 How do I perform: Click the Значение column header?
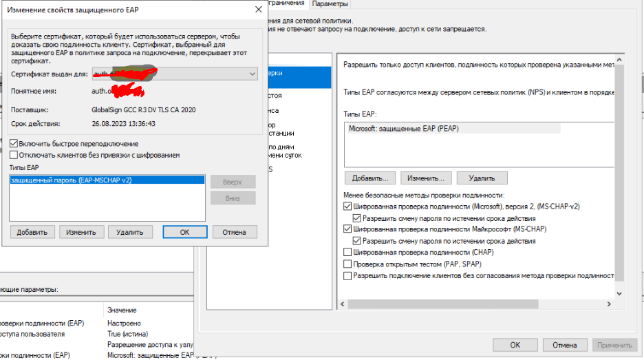122,310
